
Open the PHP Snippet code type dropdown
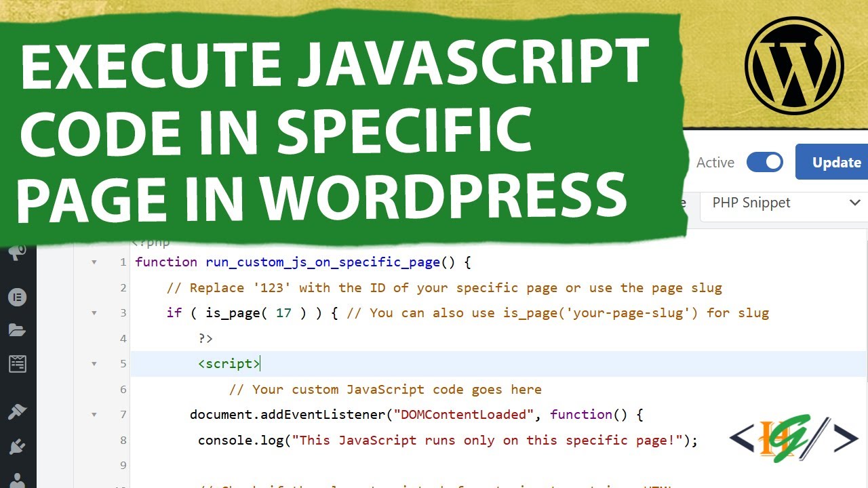tap(785, 203)
